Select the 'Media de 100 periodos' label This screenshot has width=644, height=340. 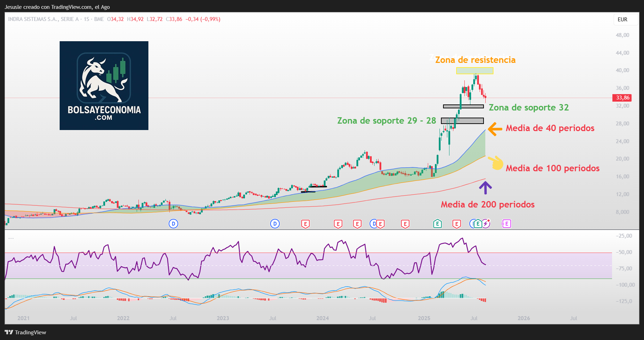click(x=553, y=168)
